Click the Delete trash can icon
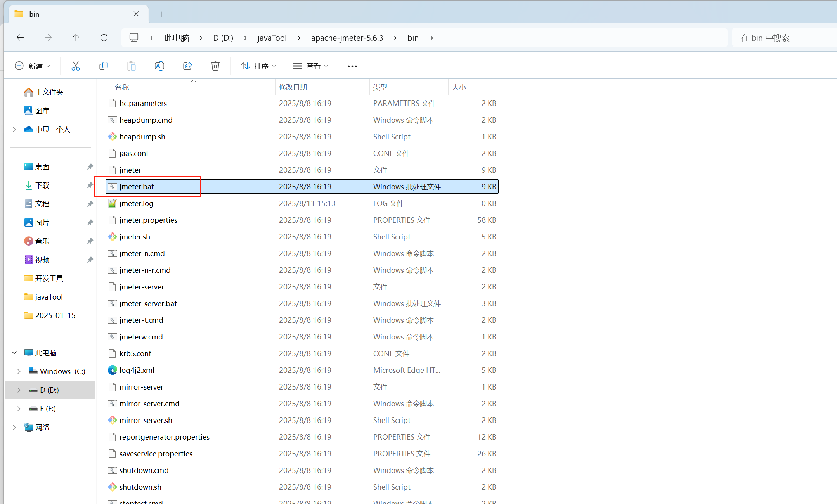The width and height of the screenshot is (837, 504). [215, 66]
